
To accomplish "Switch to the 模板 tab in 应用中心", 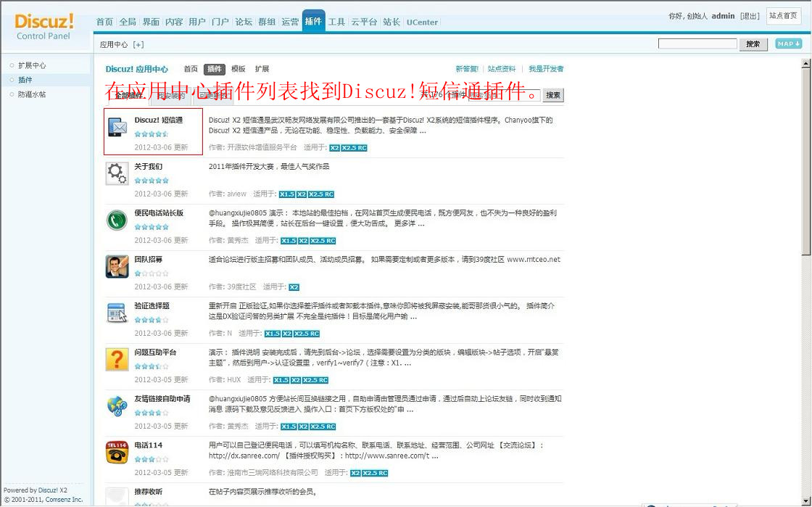I will (239, 69).
